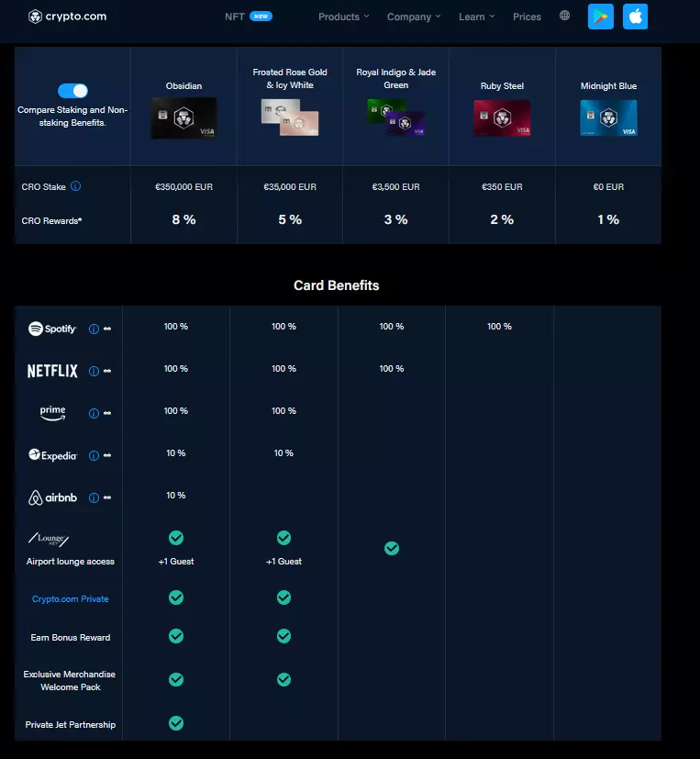The height and width of the screenshot is (759, 700).
Task: Click the prime info icon
Action: (x=94, y=413)
